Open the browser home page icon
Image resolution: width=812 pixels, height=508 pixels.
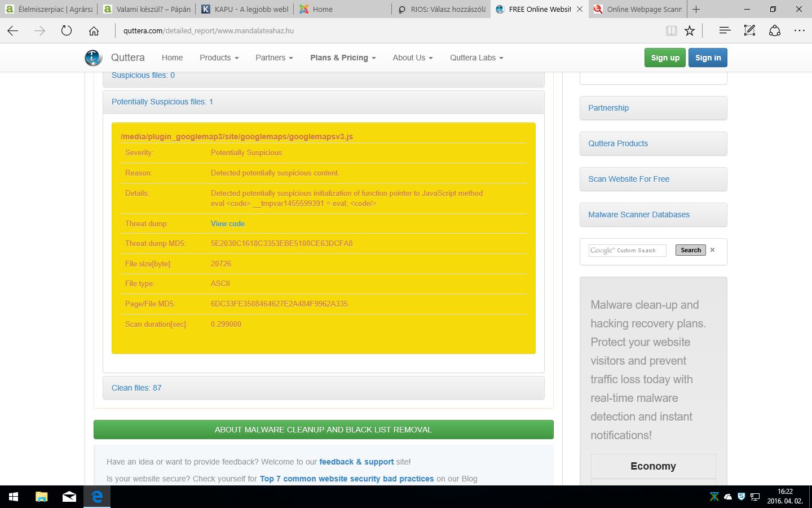[94, 31]
